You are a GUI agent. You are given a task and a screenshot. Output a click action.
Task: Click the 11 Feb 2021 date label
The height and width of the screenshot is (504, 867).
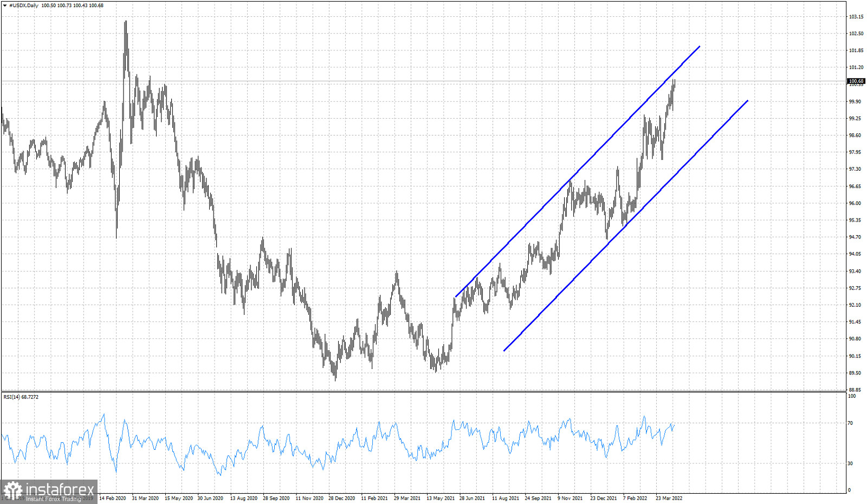tap(374, 498)
